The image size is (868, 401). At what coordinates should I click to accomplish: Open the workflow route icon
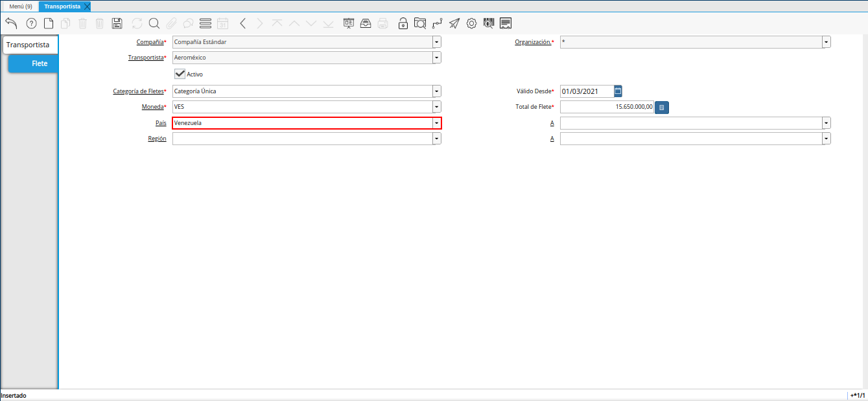click(x=438, y=23)
